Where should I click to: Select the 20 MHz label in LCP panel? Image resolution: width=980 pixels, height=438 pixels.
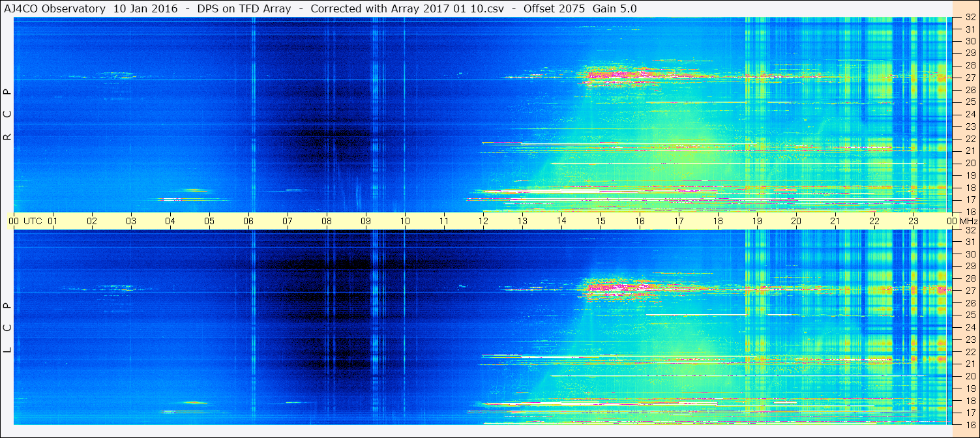click(970, 376)
